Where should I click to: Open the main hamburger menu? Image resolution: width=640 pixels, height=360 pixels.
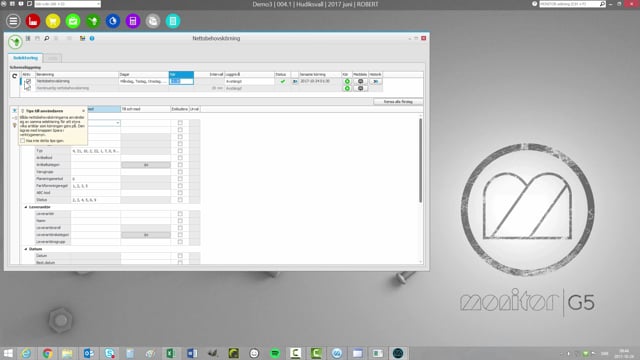pyautogui.click(x=13, y=21)
